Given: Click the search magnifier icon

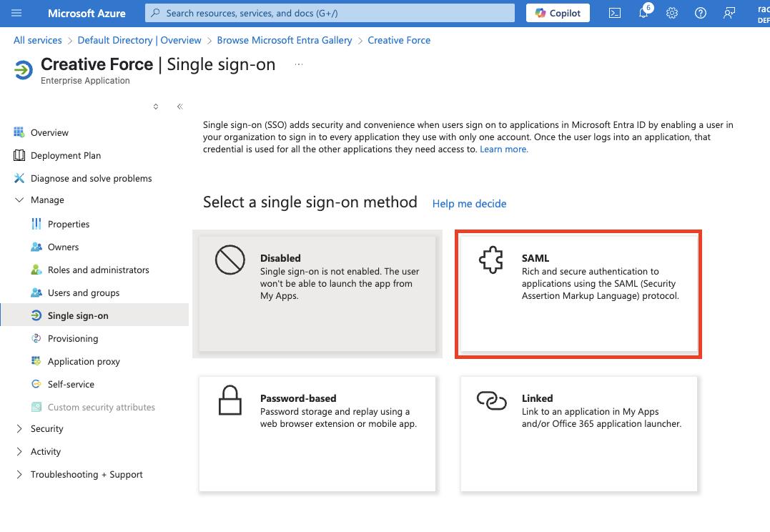Looking at the screenshot, I should (x=156, y=14).
